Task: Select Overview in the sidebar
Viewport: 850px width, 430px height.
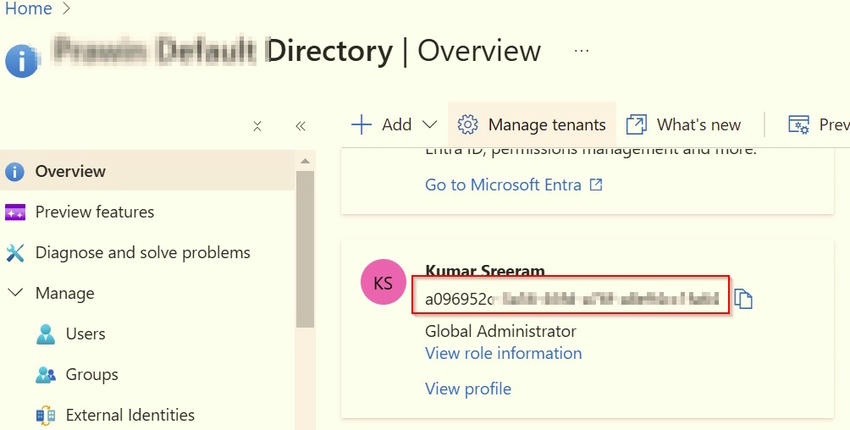Action: click(x=147, y=171)
